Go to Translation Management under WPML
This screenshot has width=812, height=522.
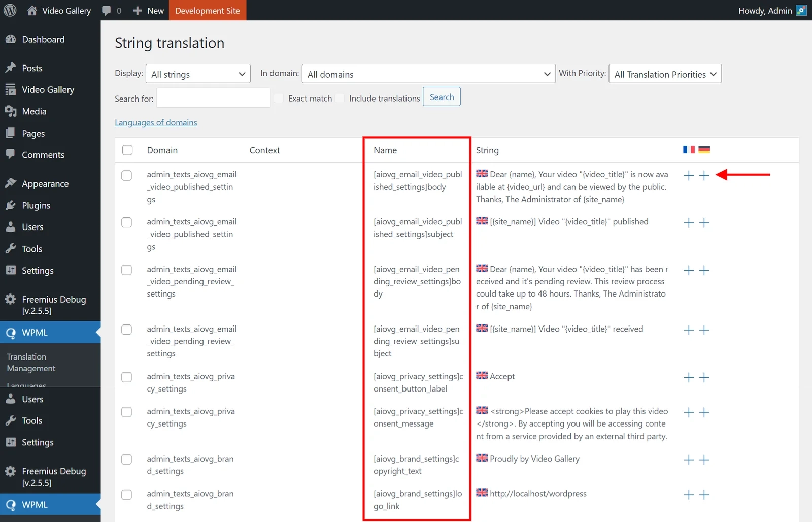pos(31,362)
